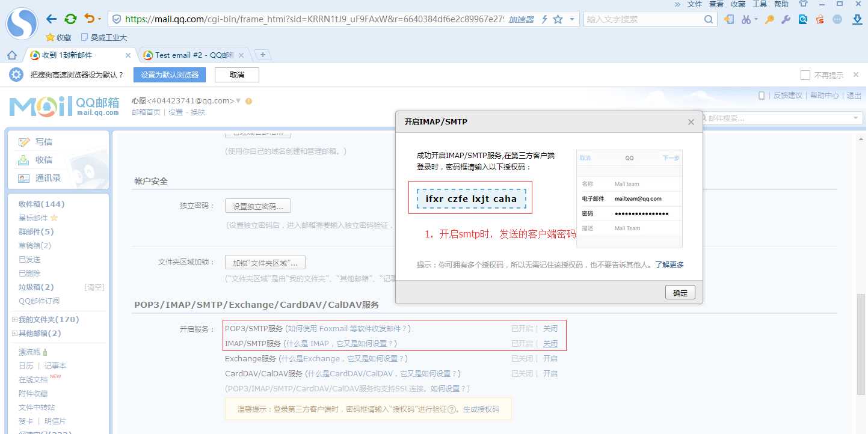The width and height of the screenshot is (868, 434).
Task: Open the address bar dropdown arrow
Action: click(571, 19)
